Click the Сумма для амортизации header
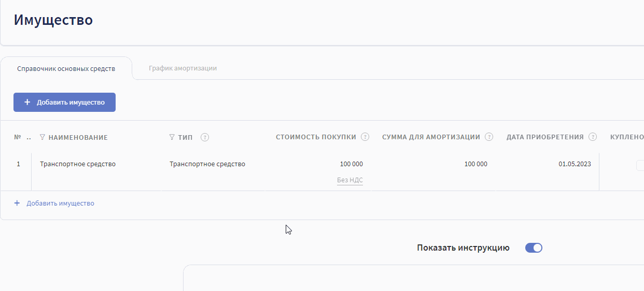 pos(431,137)
